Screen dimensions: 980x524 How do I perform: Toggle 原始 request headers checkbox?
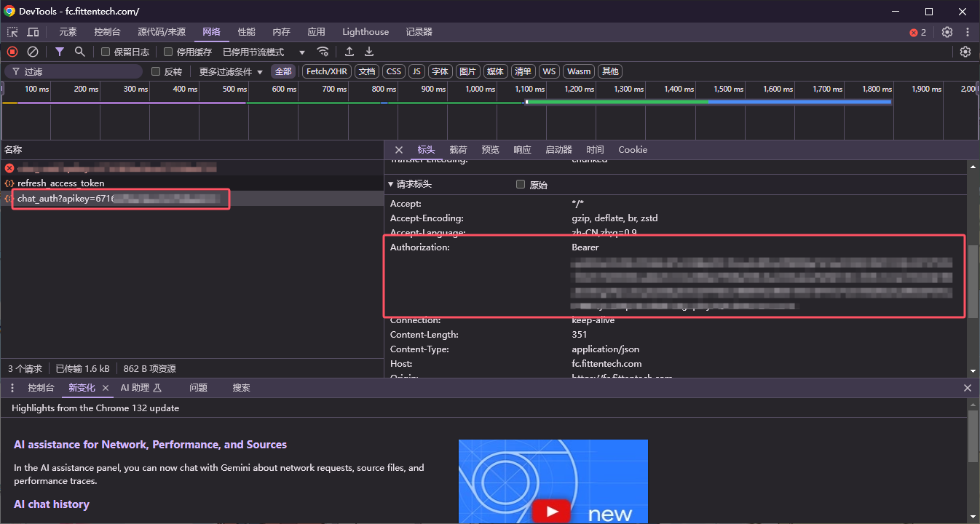pos(521,185)
